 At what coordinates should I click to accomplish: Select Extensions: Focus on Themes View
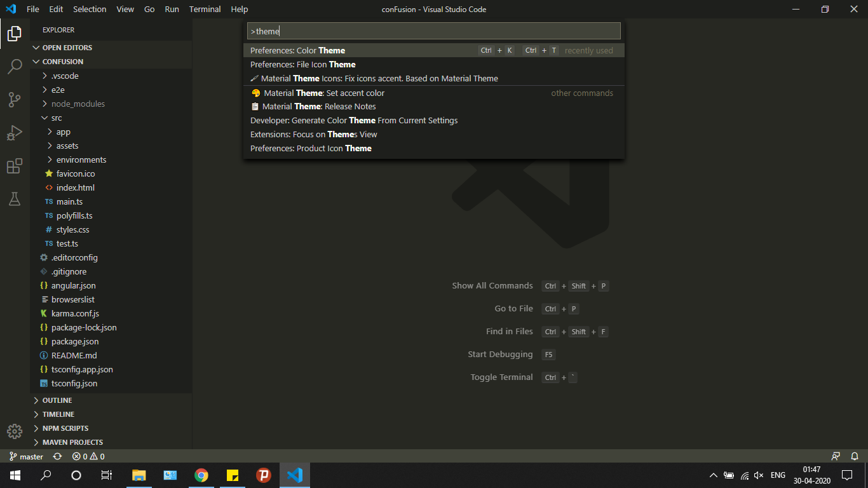click(x=434, y=134)
